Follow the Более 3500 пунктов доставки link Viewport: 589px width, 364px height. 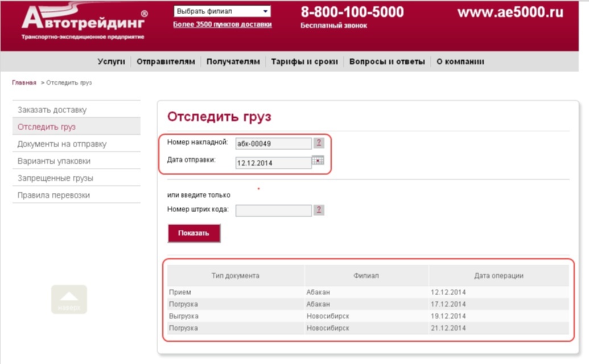[222, 24]
